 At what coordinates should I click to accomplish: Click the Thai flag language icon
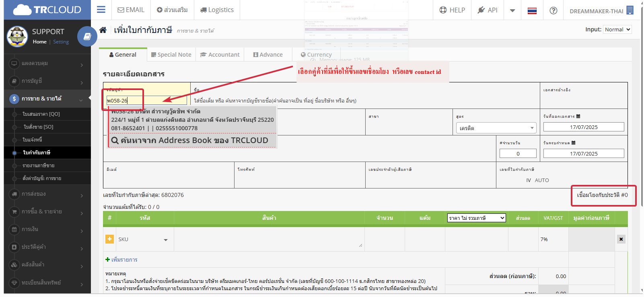point(532,10)
